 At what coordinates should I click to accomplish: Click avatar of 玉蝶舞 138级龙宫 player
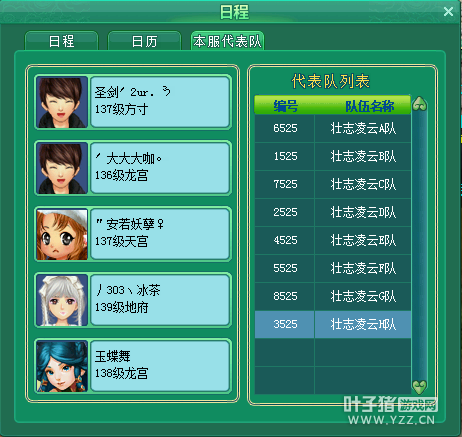[62, 366]
